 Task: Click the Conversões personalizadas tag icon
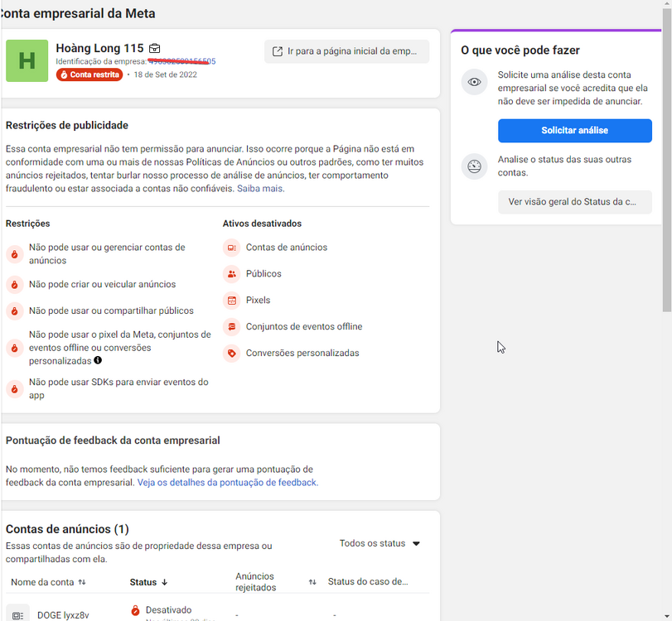click(231, 354)
